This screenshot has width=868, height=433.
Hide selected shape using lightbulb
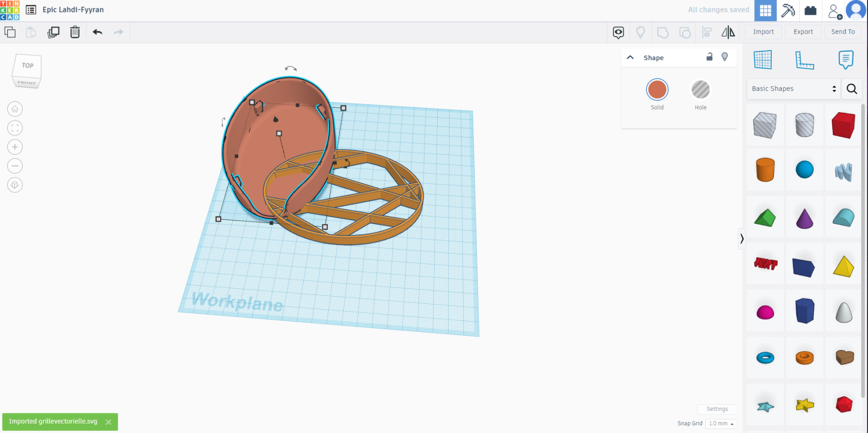[725, 57]
